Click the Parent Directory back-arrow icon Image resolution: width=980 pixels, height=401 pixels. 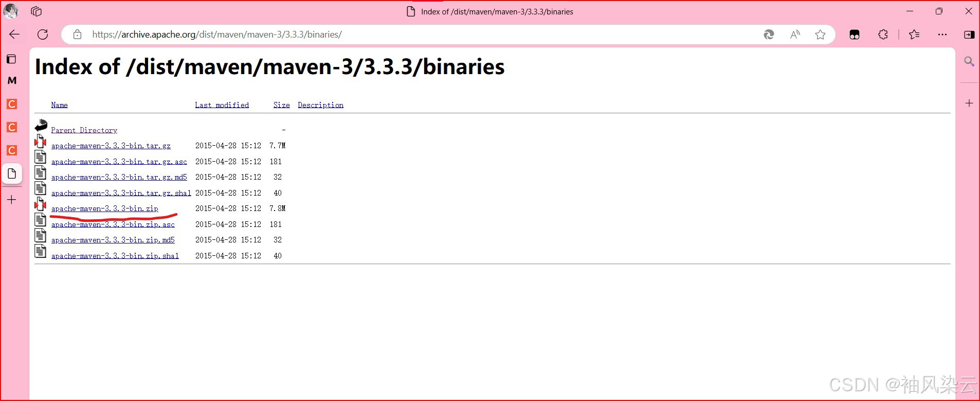coord(41,126)
